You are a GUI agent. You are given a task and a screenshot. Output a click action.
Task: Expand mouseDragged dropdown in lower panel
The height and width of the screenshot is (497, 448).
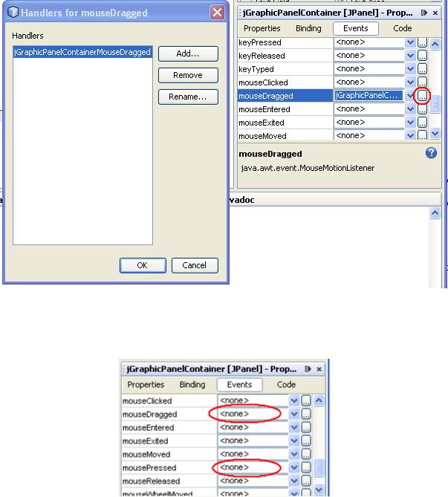(294, 414)
